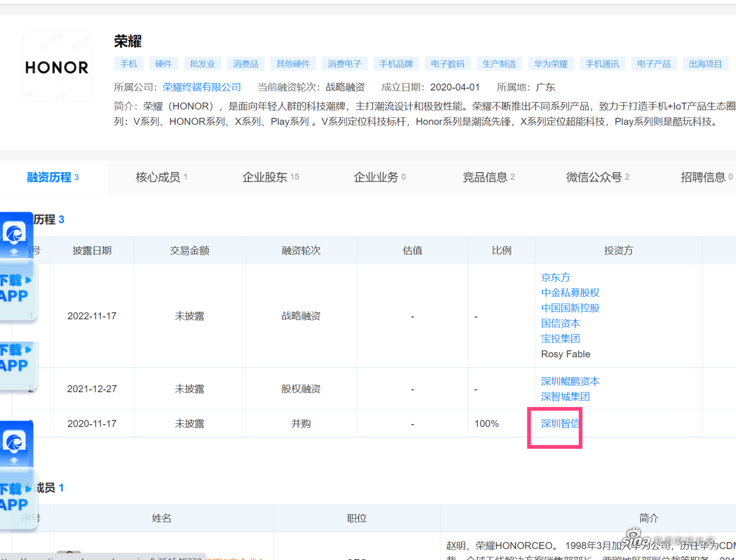Image resolution: width=736 pixels, height=560 pixels.
Task: Click the 交易金额 column header
Action: point(189,251)
